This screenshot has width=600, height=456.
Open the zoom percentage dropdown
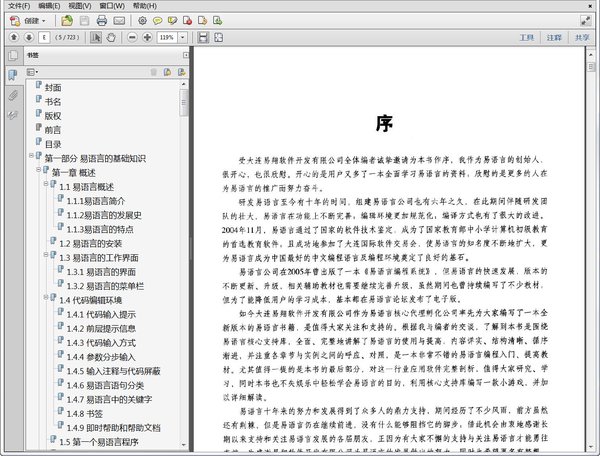click(x=183, y=37)
